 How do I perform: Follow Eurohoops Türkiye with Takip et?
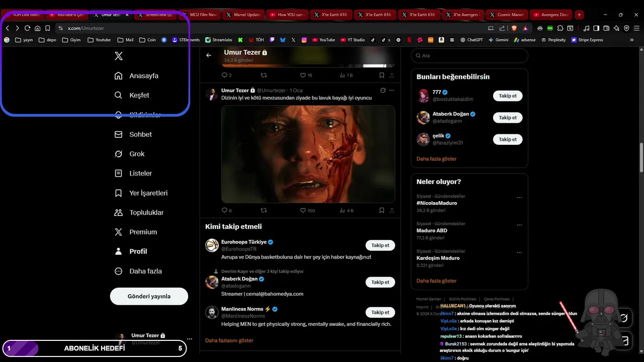point(380,245)
